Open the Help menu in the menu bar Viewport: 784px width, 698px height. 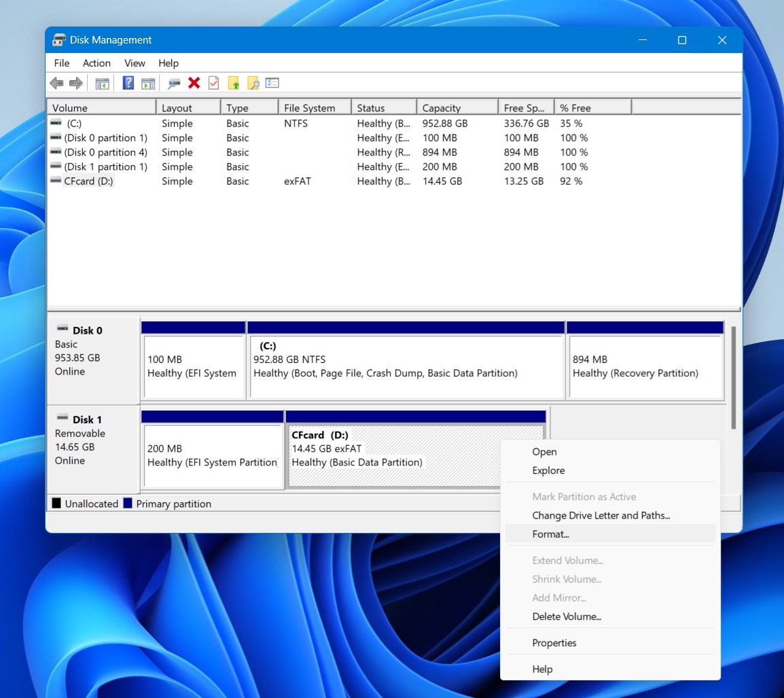pyautogui.click(x=168, y=63)
